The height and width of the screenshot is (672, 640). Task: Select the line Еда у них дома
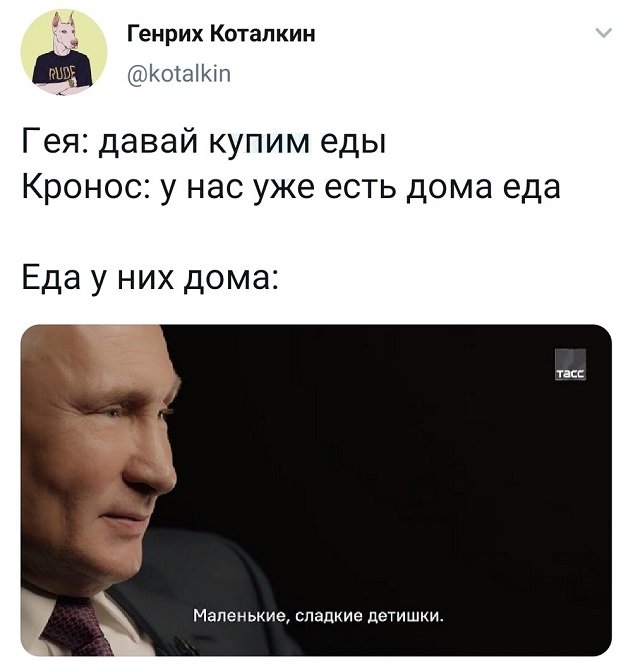coord(150,278)
